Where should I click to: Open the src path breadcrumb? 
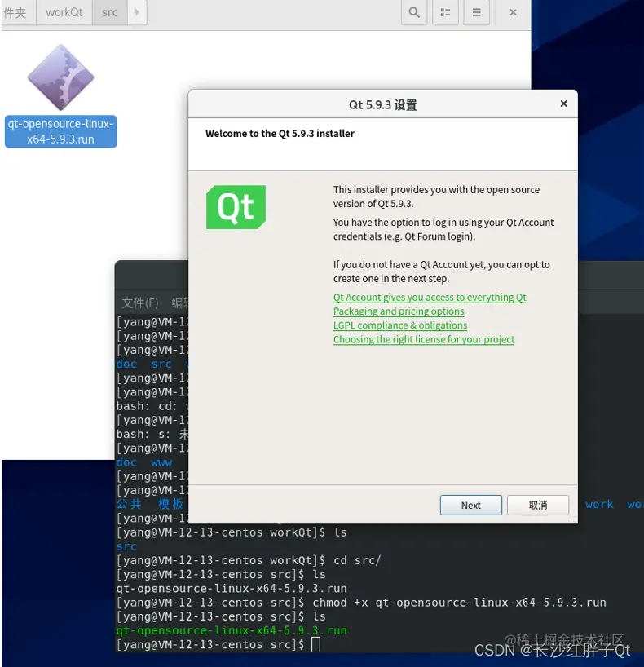[x=110, y=12]
